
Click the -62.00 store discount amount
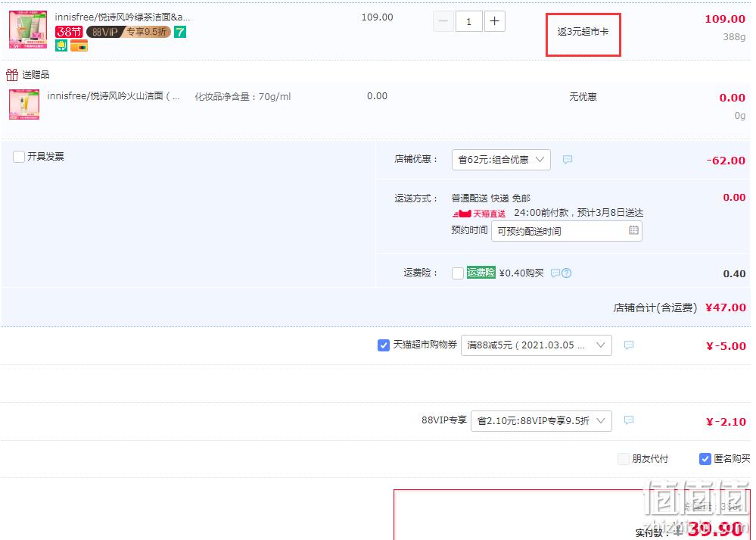[x=726, y=161]
